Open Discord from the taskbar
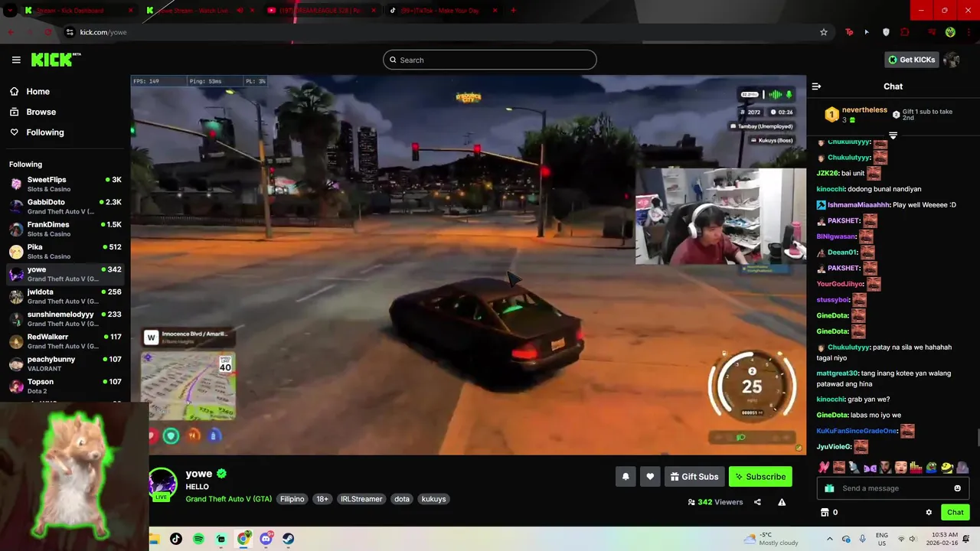 click(266, 539)
